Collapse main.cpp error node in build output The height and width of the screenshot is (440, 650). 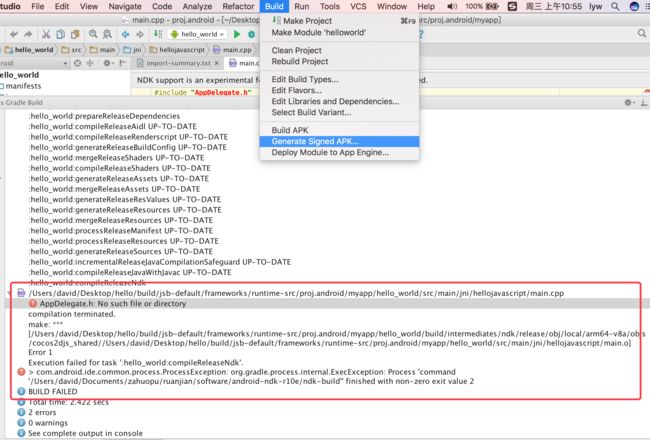tap(9, 293)
